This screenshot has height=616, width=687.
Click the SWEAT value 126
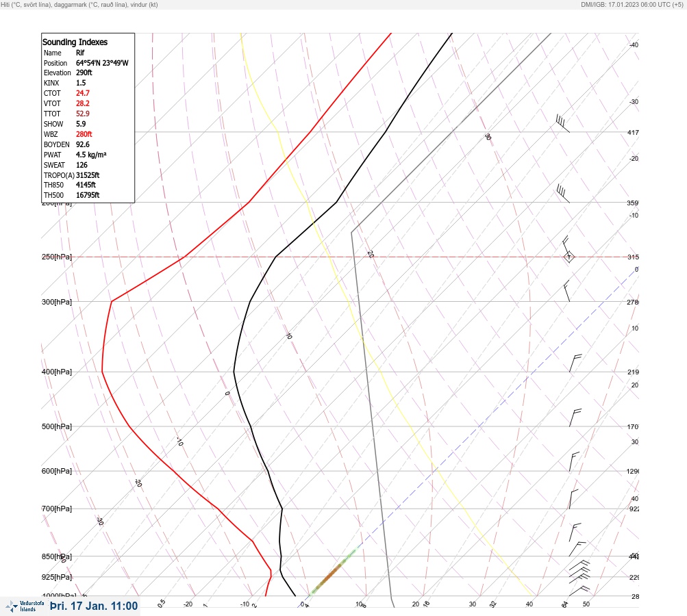[82, 165]
